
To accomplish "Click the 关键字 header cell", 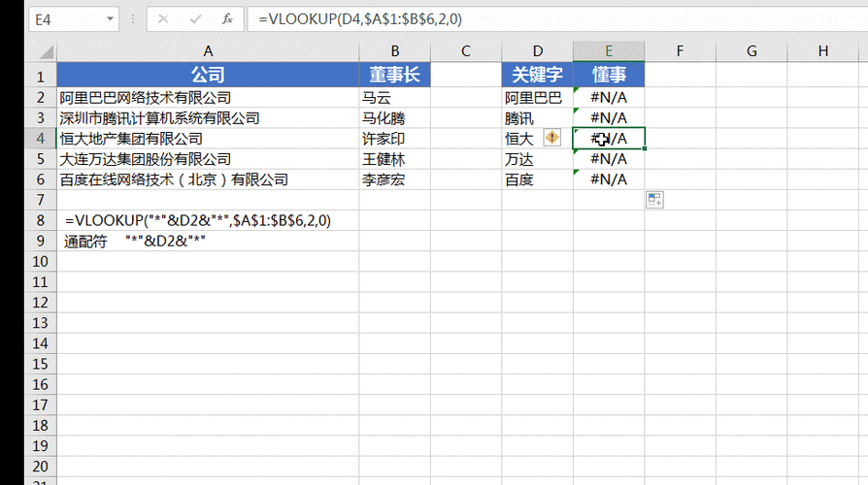I will pos(538,75).
